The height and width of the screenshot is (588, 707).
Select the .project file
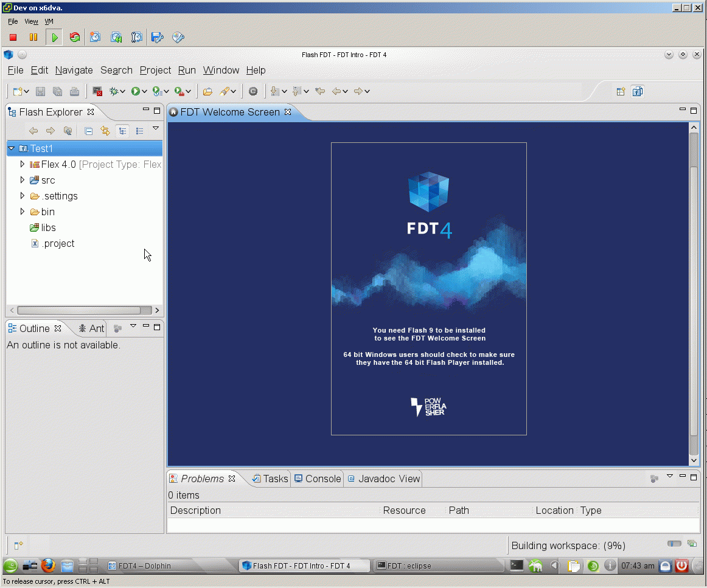pos(53,243)
